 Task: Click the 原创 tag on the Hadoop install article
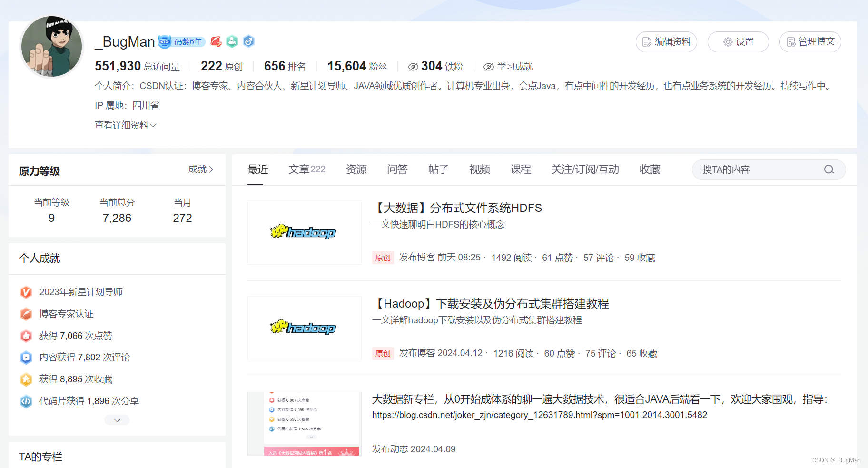pyautogui.click(x=383, y=353)
